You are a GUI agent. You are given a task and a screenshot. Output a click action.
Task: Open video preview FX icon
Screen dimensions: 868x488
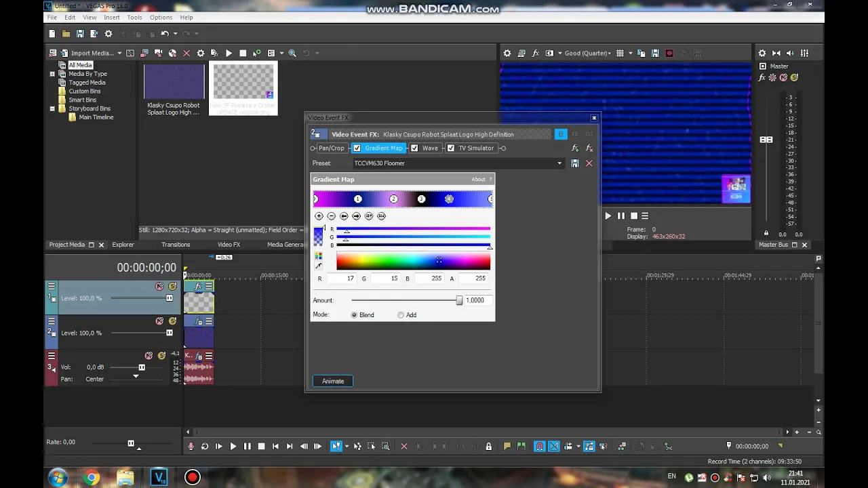point(536,53)
